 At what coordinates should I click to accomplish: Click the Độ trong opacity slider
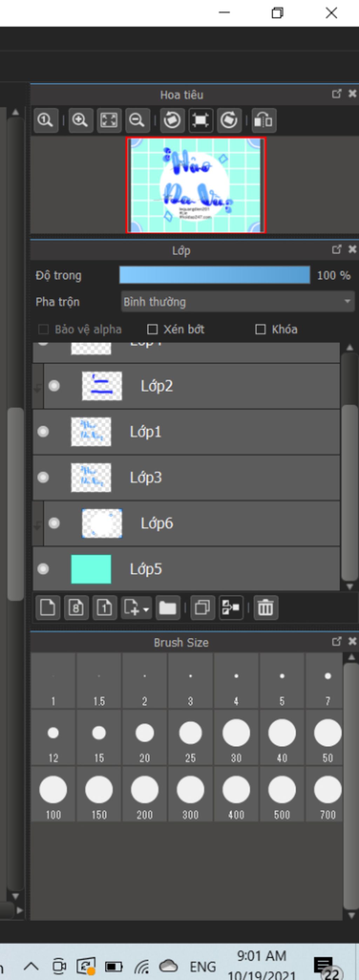pos(214,275)
